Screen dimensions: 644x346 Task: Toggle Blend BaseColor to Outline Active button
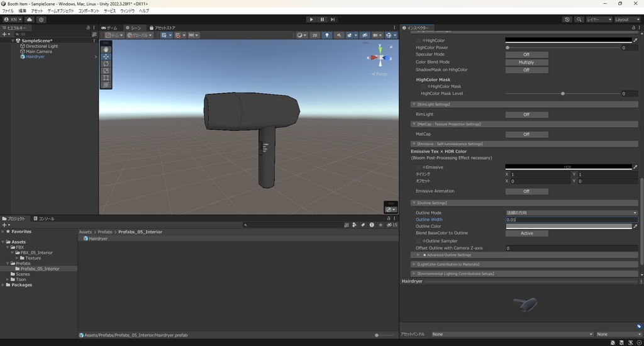point(526,233)
